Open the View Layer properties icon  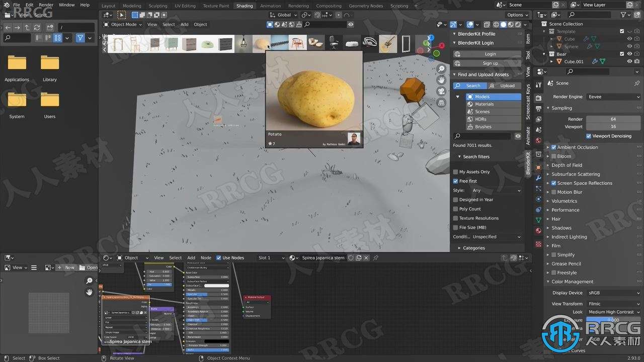[x=538, y=119]
